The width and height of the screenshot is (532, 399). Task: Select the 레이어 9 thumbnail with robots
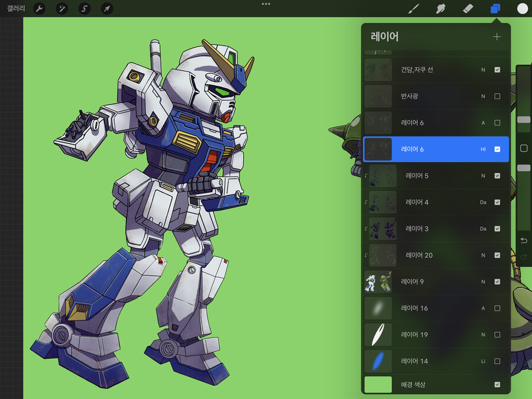click(378, 281)
